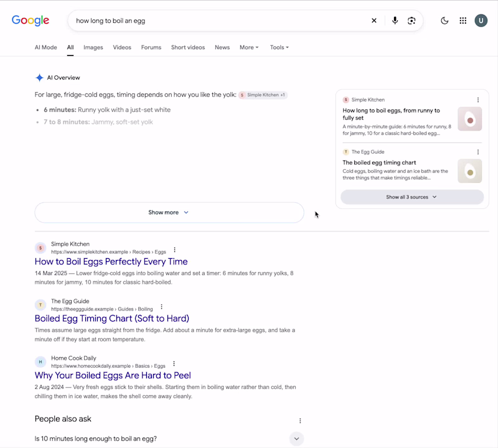This screenshot has width=498, height=448.
Task: Open options menu for Simple Kitchen source card
Action: (477, 100)
